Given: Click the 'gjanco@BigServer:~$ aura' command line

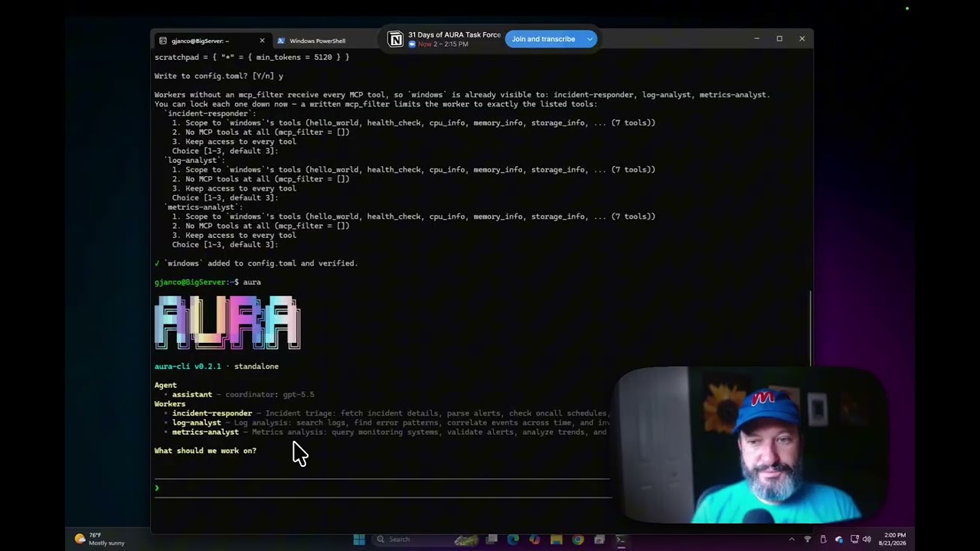Looking at the screenshot, I should 207,282.
